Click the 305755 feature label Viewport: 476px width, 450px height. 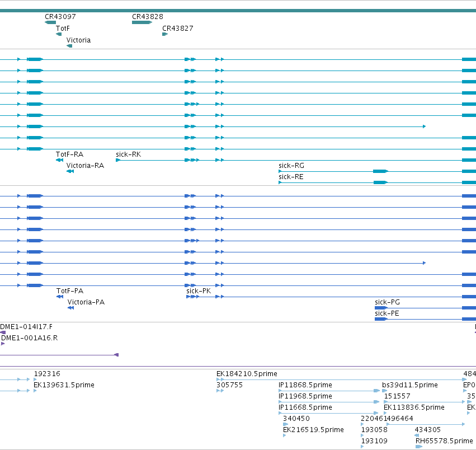[229, 385]
